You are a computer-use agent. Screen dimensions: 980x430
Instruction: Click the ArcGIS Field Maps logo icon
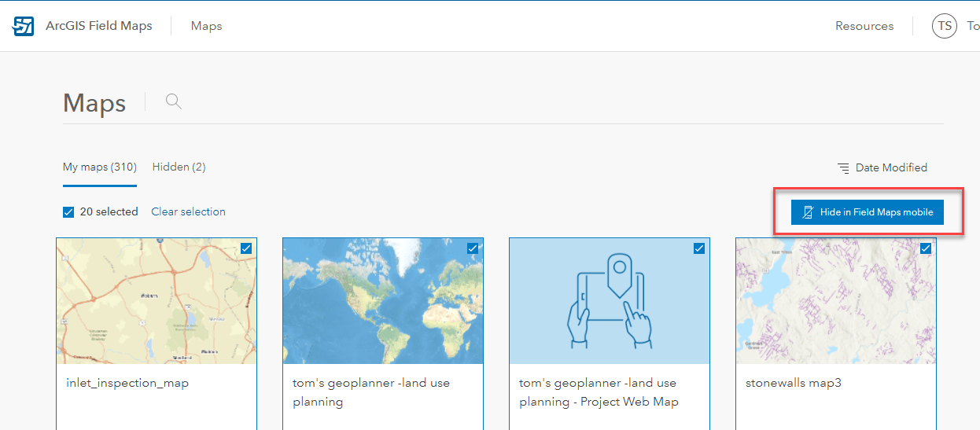pyautogui.click(x=24, y=26)
